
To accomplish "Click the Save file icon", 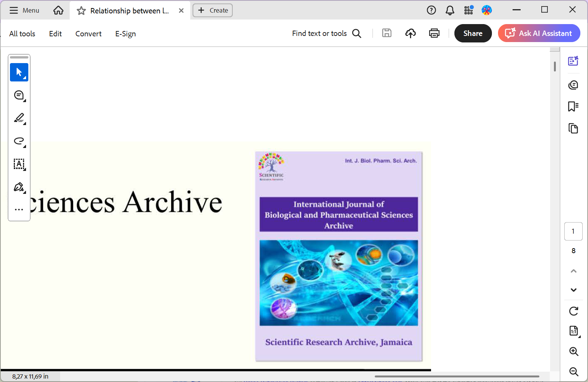I will pos(387,33).
